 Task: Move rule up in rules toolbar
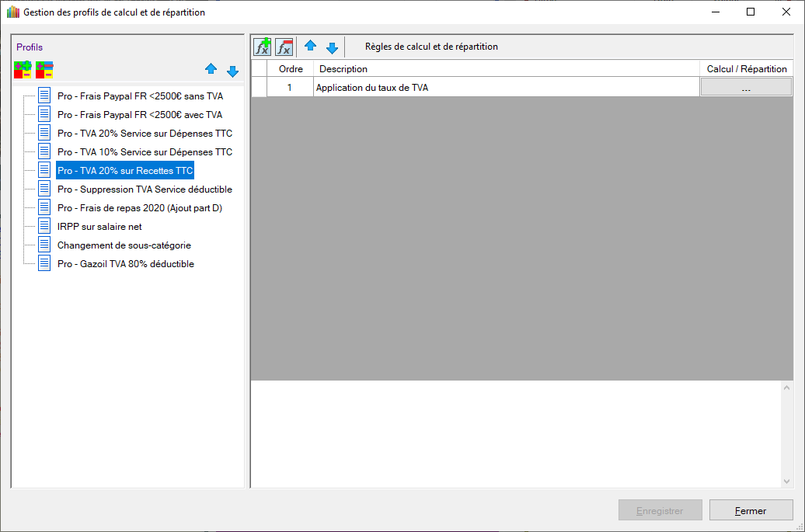(x=310, y=47)
